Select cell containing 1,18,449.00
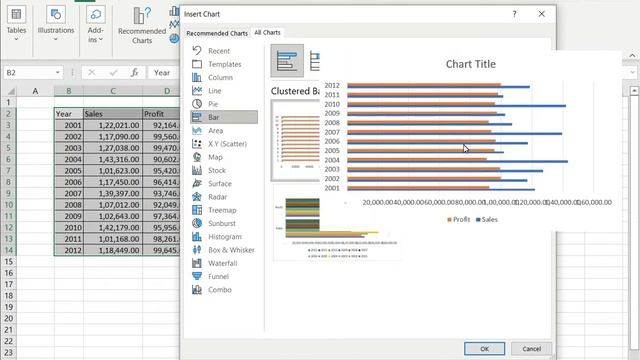 [113, 250]
